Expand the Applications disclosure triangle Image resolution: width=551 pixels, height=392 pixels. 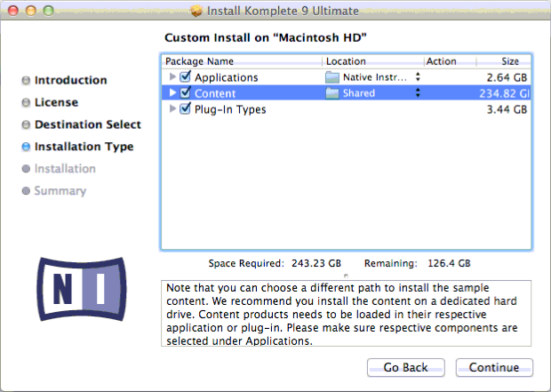point(172,76)
